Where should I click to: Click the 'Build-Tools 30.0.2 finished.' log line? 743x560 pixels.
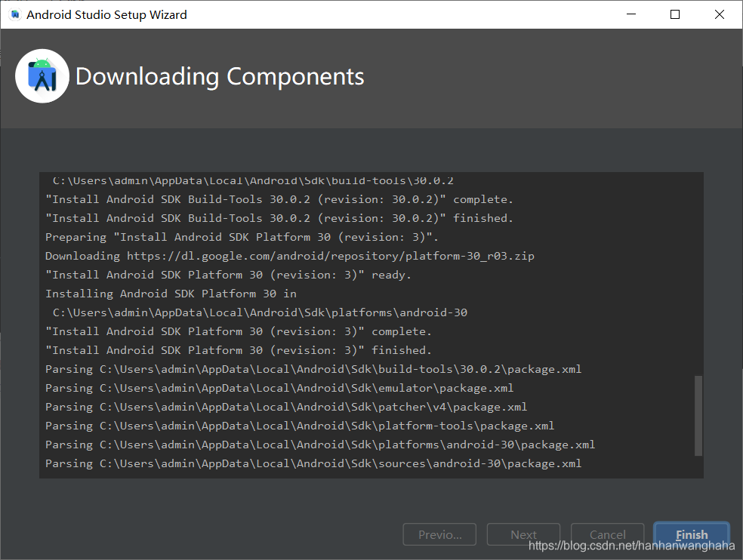(279, 218)
